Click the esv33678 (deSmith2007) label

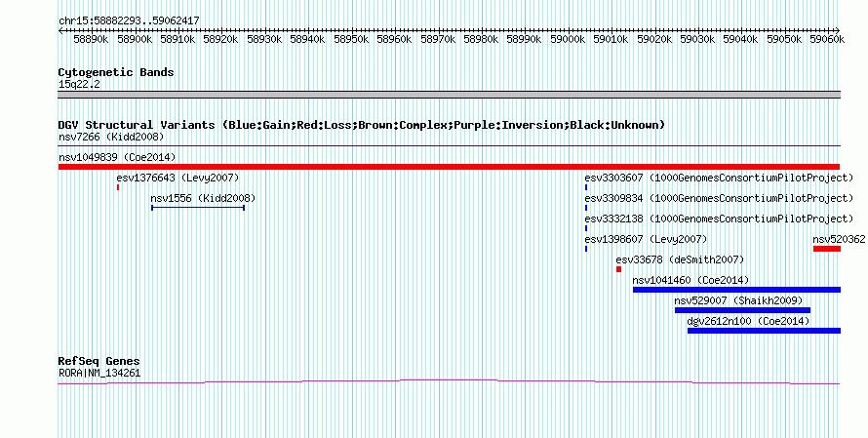point(680,259)
